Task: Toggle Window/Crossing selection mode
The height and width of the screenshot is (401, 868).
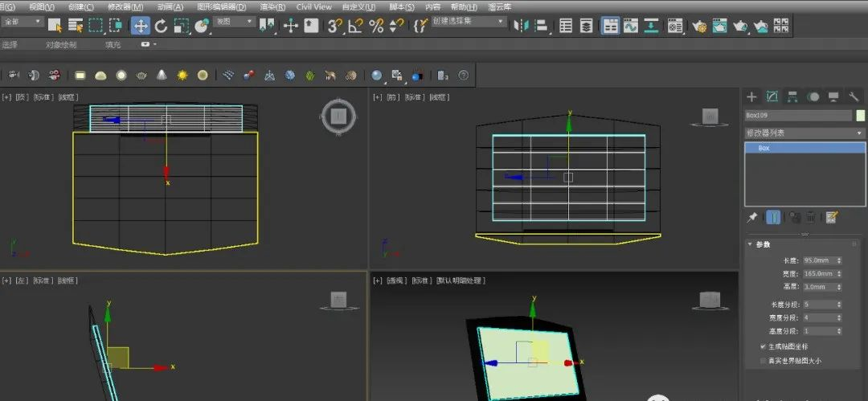Action: point(116,25)
